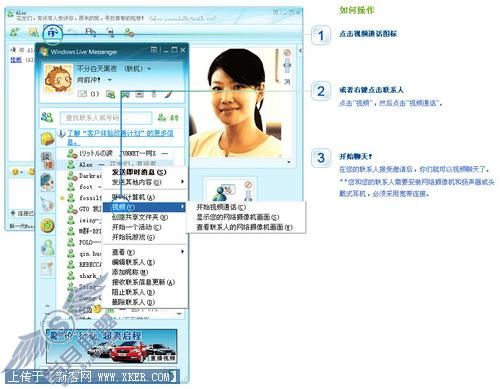Select 发送即时消息 menu entry
Screen dimensions: 500x389
[139, 172]
